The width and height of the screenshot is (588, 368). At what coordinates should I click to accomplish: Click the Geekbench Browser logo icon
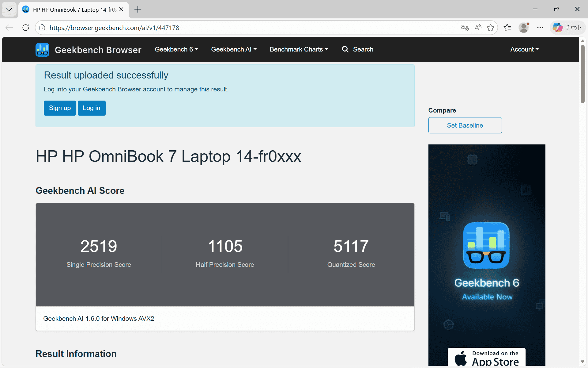pos(42,49)
